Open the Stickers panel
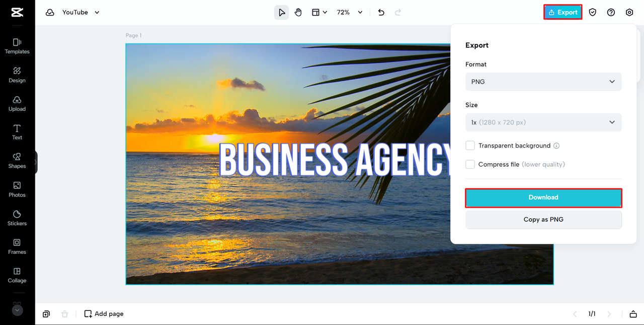 click(x=17, y=218)
